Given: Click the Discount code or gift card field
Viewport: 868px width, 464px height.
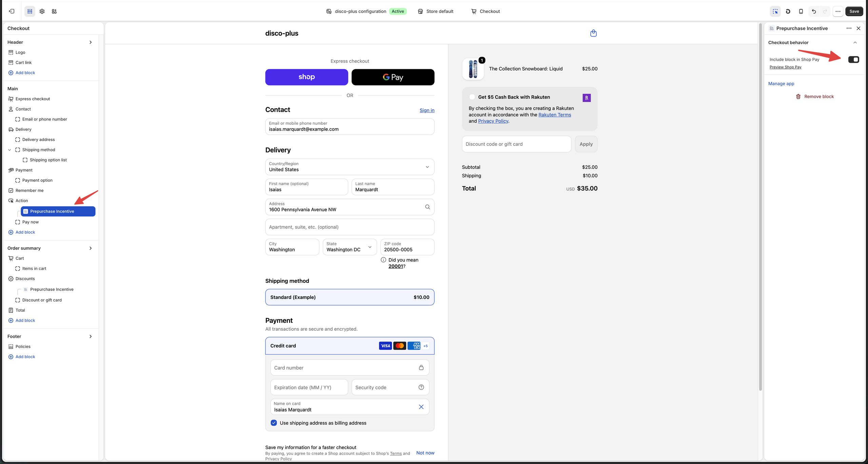Looking at the screenshot, I should (516, 144).
